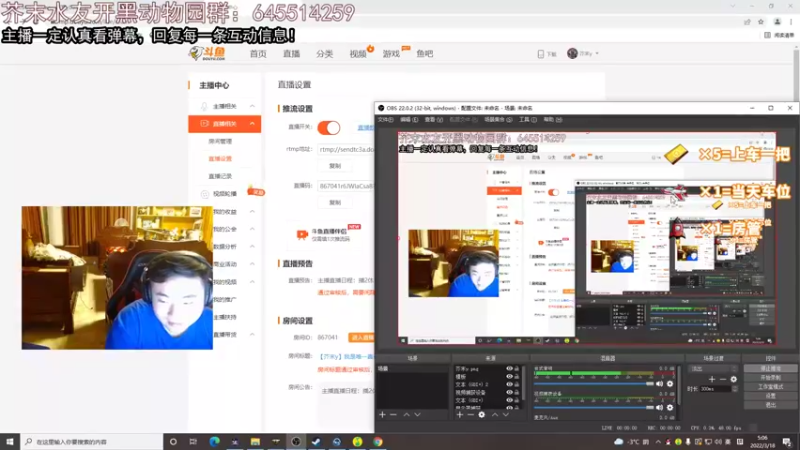Remove selected source with minus icon
Viewport: 800px width, 450px height.
point(470,415)
